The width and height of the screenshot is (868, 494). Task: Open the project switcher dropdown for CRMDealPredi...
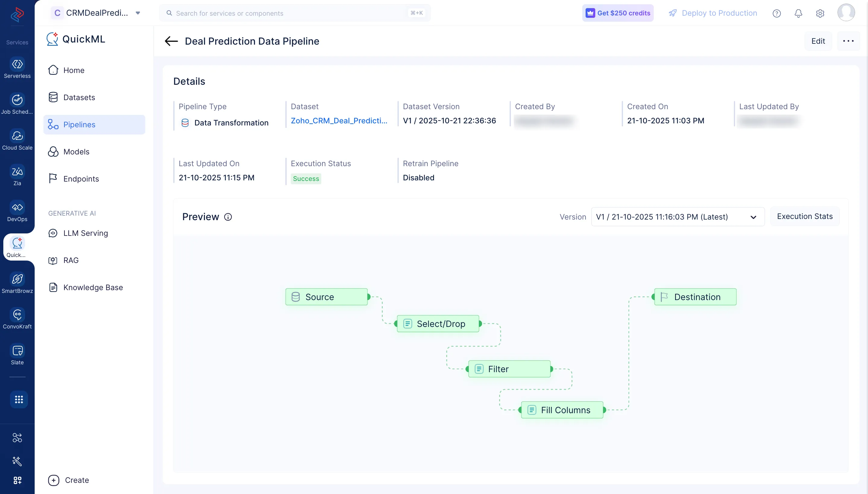point(138,13)
